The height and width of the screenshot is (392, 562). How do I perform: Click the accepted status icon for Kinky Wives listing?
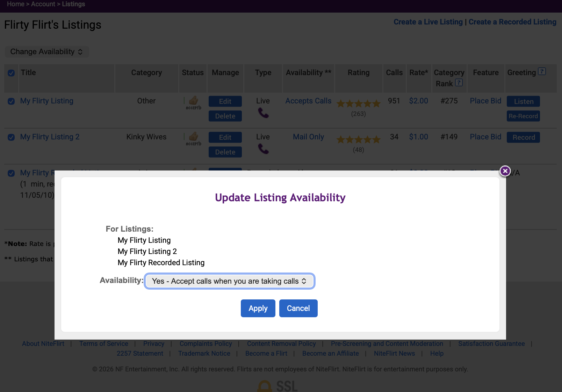tap(193, 139)
